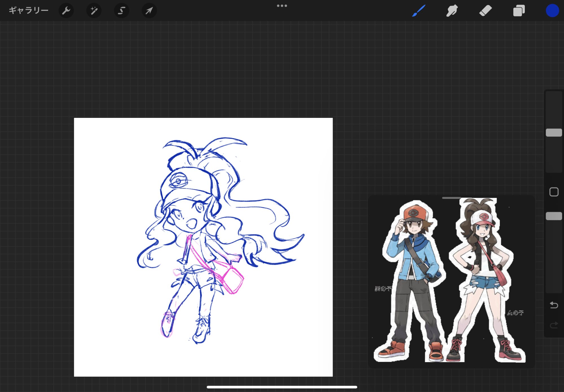Activate the Transform arrow tool

[x=149, y=11]
